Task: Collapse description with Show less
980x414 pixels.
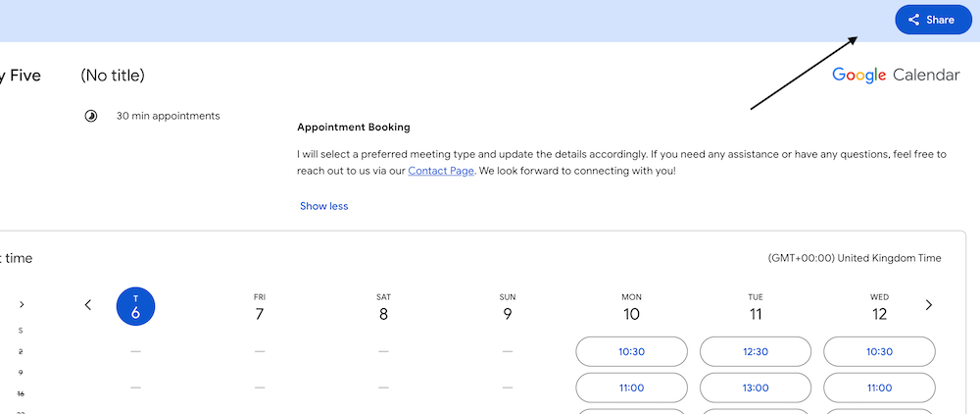Action: (x=323, y=206)
